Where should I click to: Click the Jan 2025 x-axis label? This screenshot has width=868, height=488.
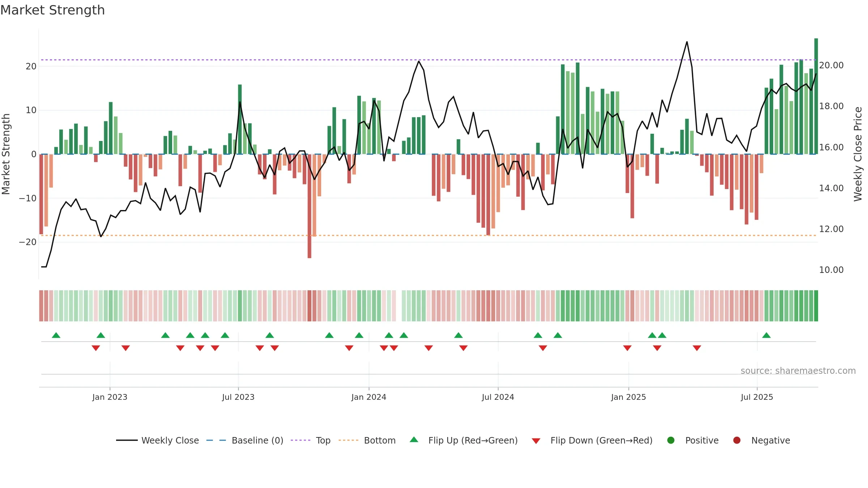tap(629, 397)
